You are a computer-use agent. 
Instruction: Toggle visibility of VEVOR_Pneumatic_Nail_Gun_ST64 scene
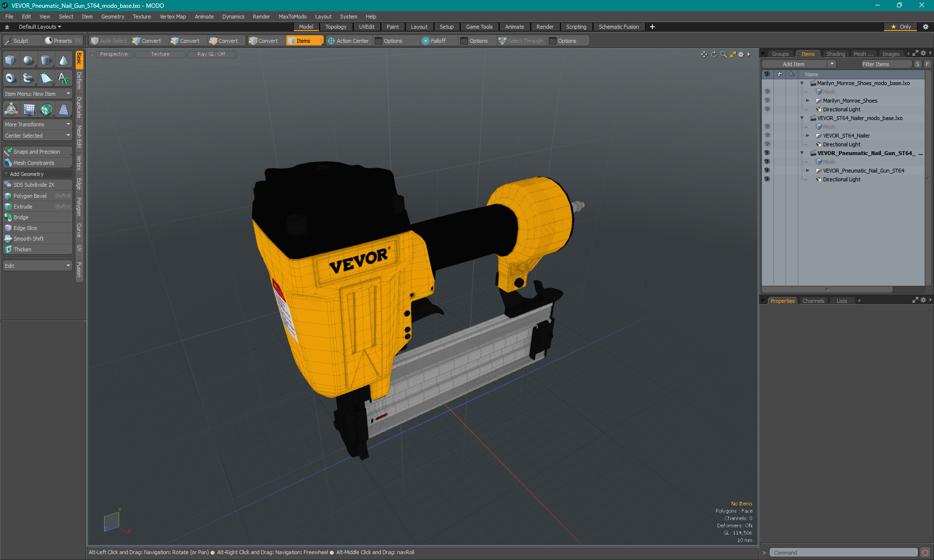767,153
